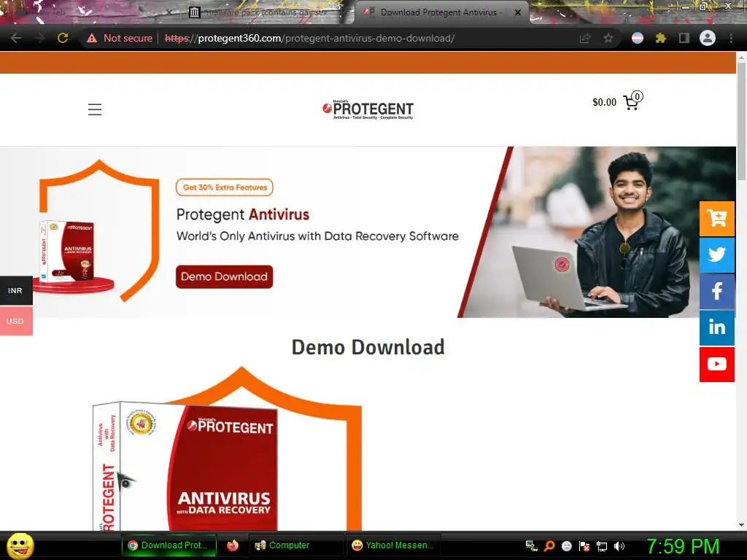Bookmark this page with the star icon
The image size is (747, 560).
click(608, 38)
